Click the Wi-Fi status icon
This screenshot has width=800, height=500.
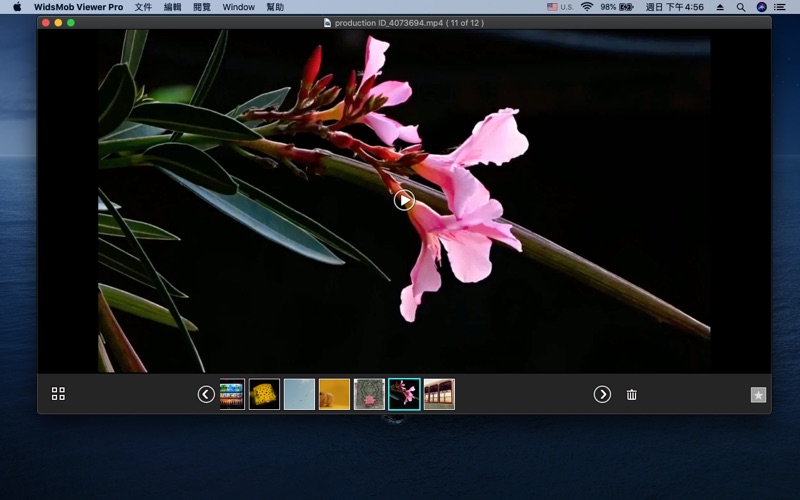[x=587, y=7]
